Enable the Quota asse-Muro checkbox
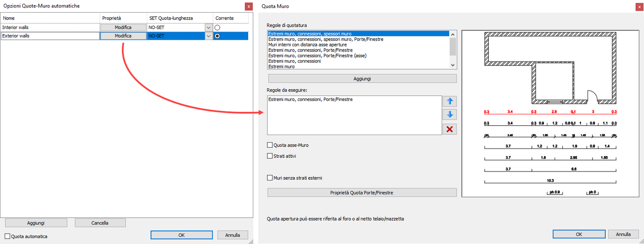The height and width of the screenshot is (244, 644). coord(270,145)
